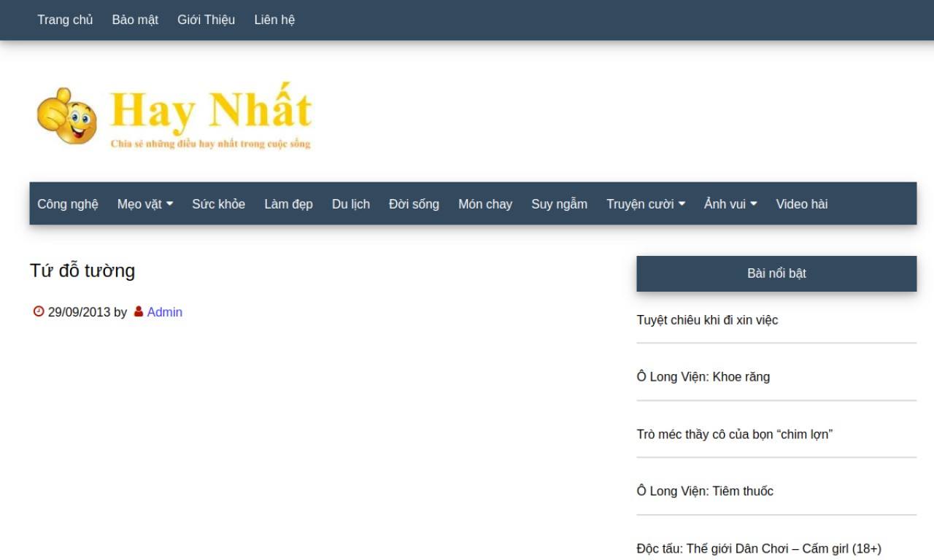
Task: Open article Trò méc thầy cô của bọn chim lợn
Action: (x=734, y=435)
